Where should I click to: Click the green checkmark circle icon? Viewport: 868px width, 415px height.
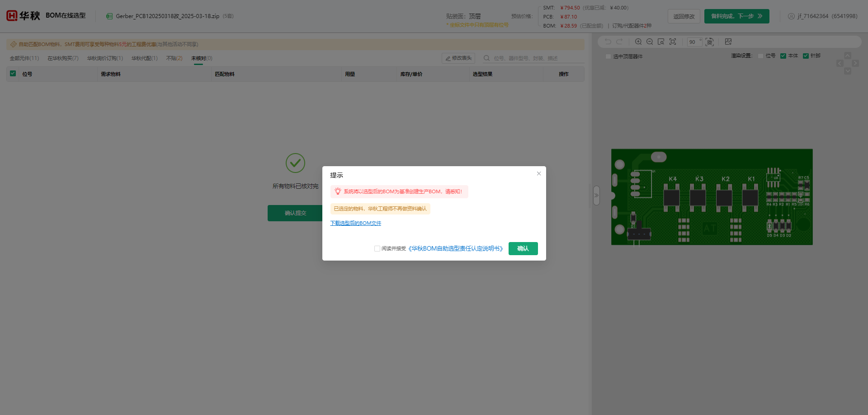tap(295, 163)
